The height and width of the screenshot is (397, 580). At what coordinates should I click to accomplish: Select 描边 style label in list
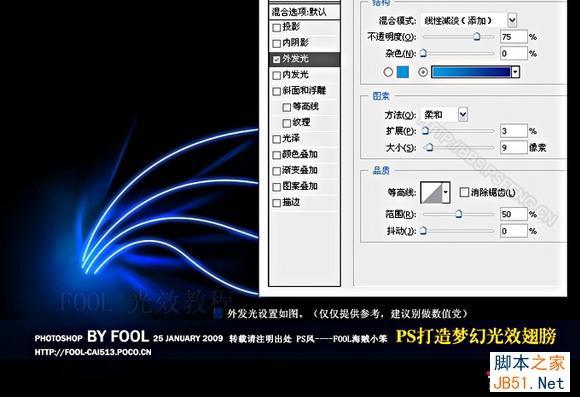(291, 202)
